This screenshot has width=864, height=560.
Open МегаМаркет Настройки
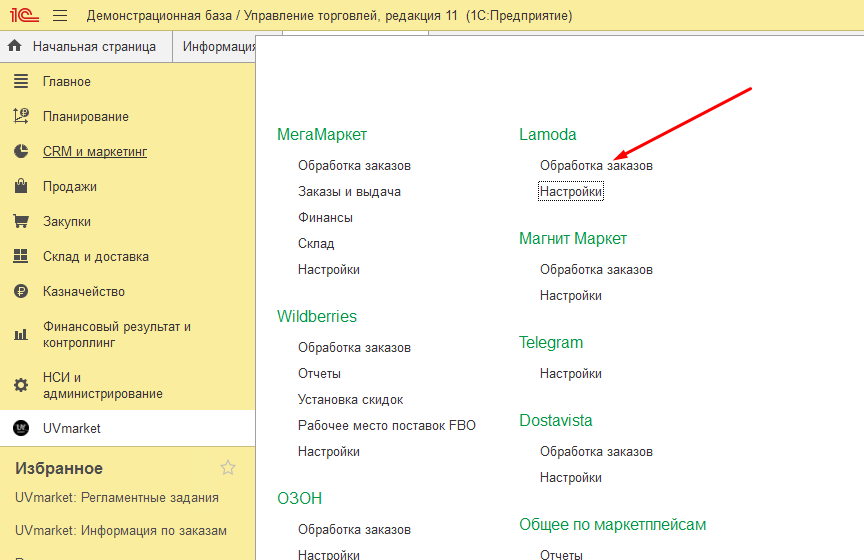coord(328,269)
